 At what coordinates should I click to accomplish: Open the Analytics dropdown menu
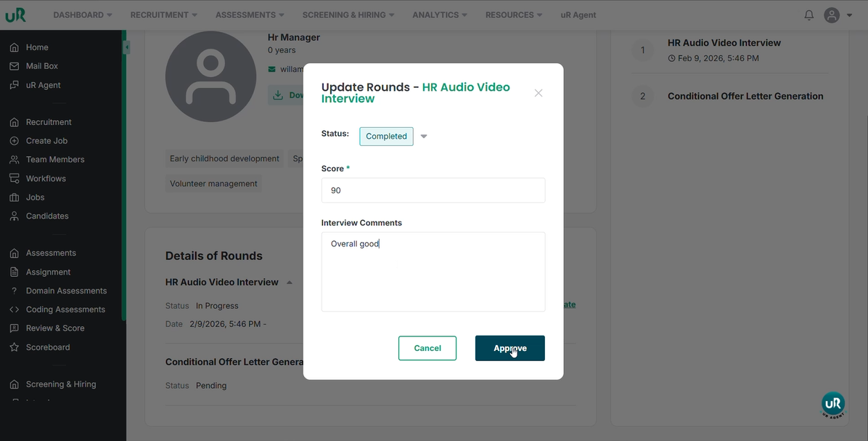tap(439, 15)
